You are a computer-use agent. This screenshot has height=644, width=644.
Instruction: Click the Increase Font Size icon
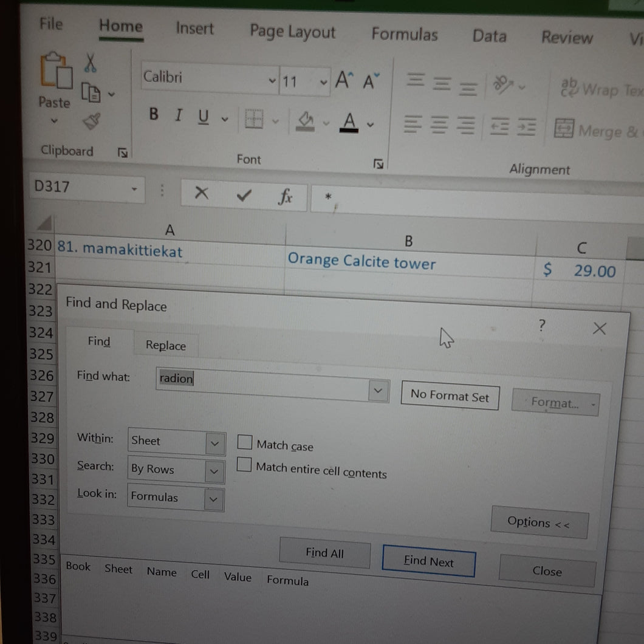[344, 79]
